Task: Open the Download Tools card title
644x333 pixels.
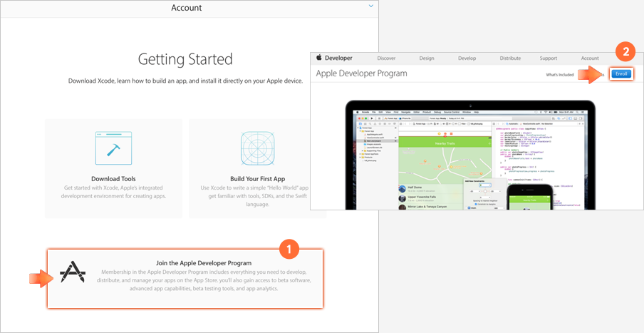Action: coord(113,179)
